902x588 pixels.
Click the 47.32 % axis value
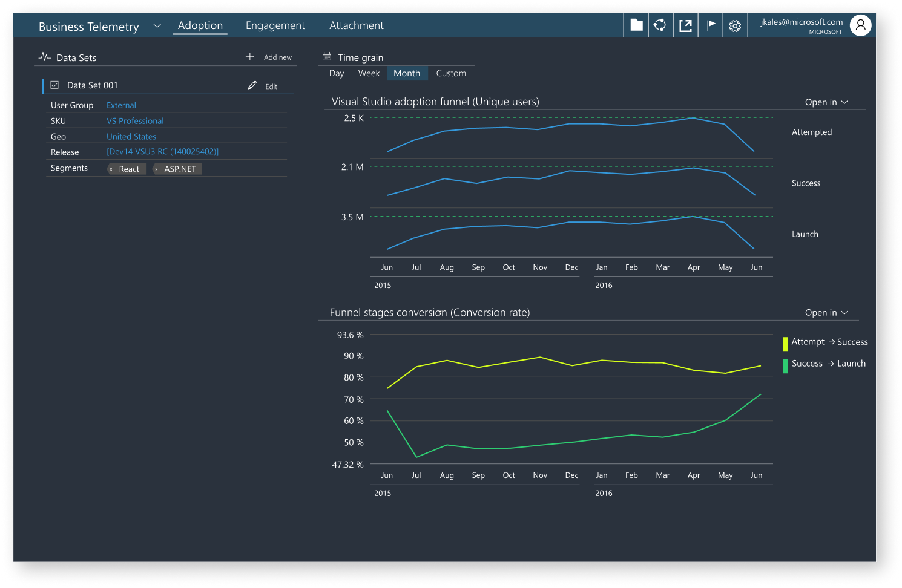348,465
